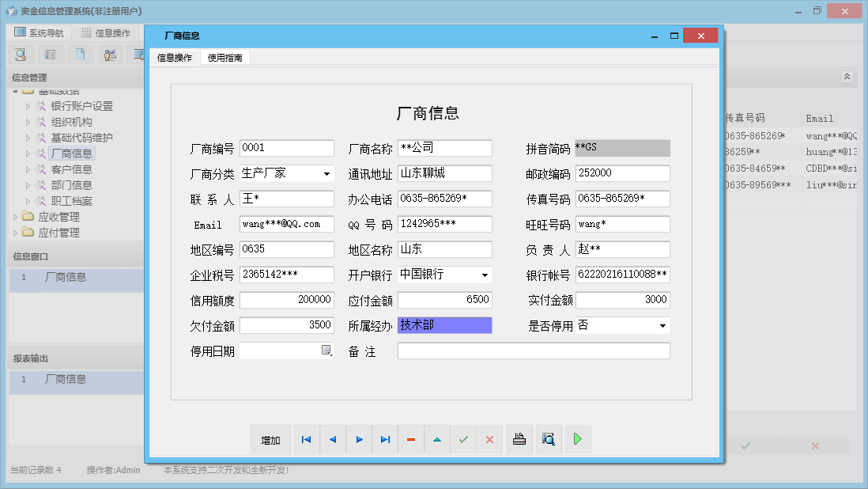Confirm changes with the green check
Image resolution: width=868 pixels, height=489 pixels.
(x=463, y=439)
